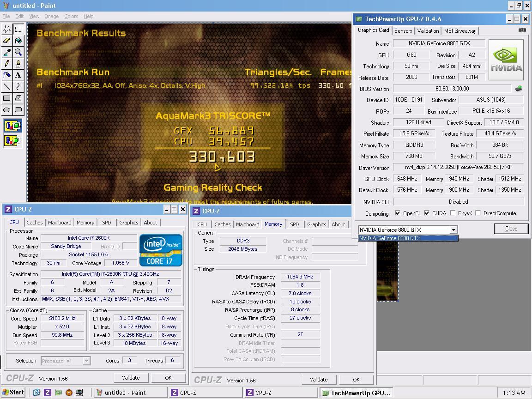Click the GPU-Z screenshot camera icon
This screenshot has height=399, width=532.
click(522, 30)
